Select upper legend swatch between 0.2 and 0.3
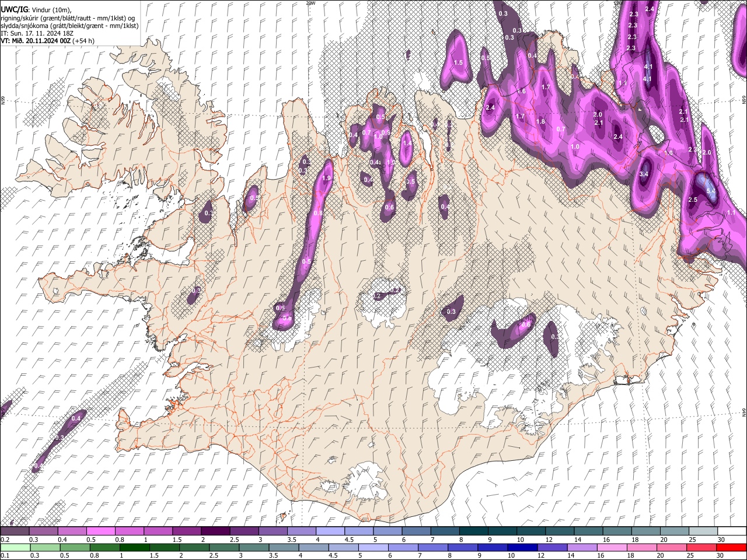 [x=15, y=531]
